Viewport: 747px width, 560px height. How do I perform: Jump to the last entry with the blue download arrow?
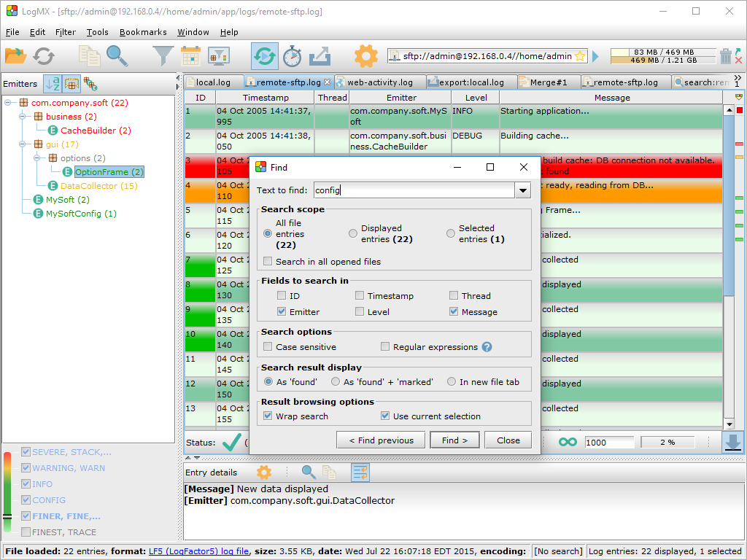pos(732,442)
